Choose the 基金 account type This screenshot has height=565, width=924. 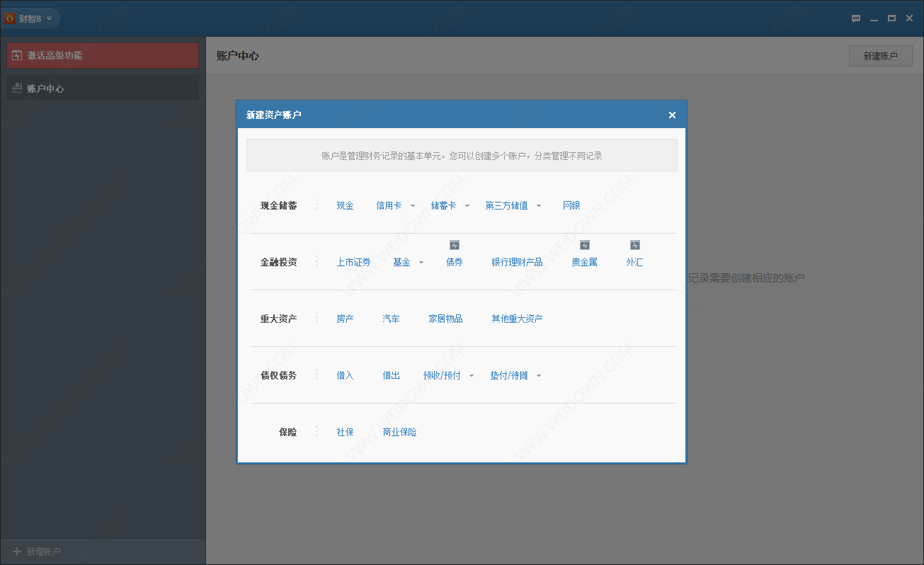click(x=401, y=262)
